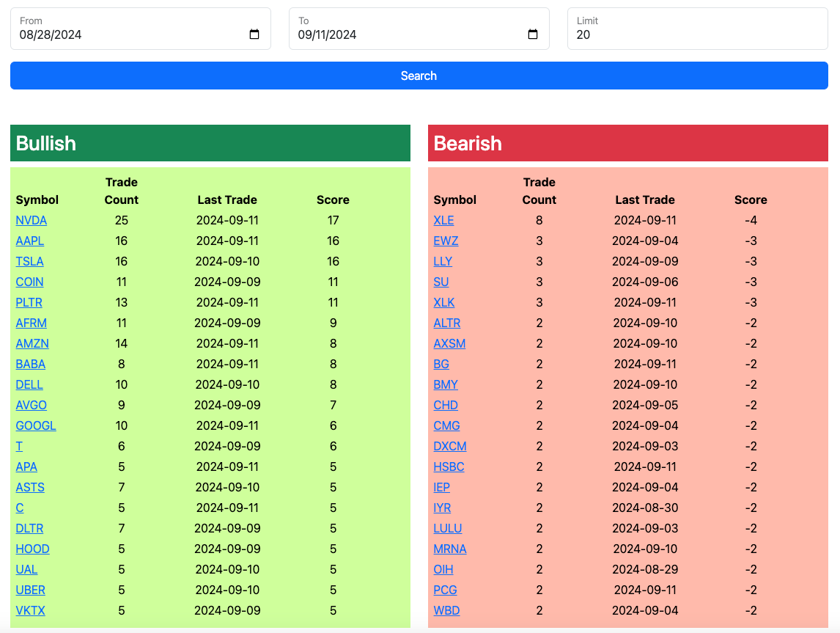Click the Bullish section header
The width and height of the screenshot is (840, 633).
tap(210, 143)
